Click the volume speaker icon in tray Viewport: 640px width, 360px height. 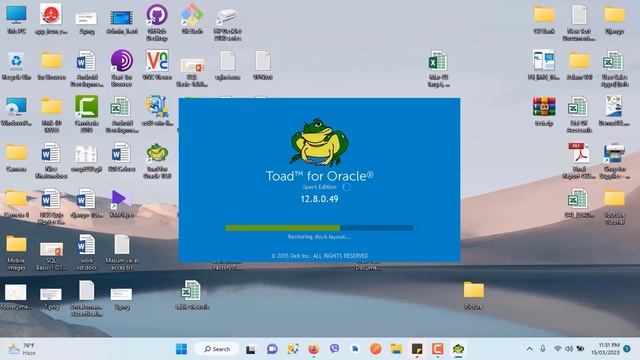pos(569,349)
